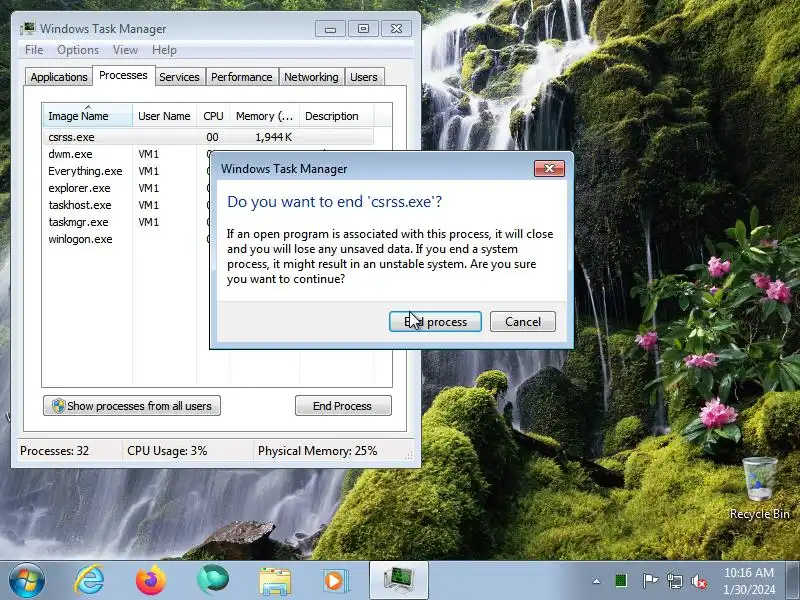Click the VM1 user name for taskmgr.exe

click(148, 222)
